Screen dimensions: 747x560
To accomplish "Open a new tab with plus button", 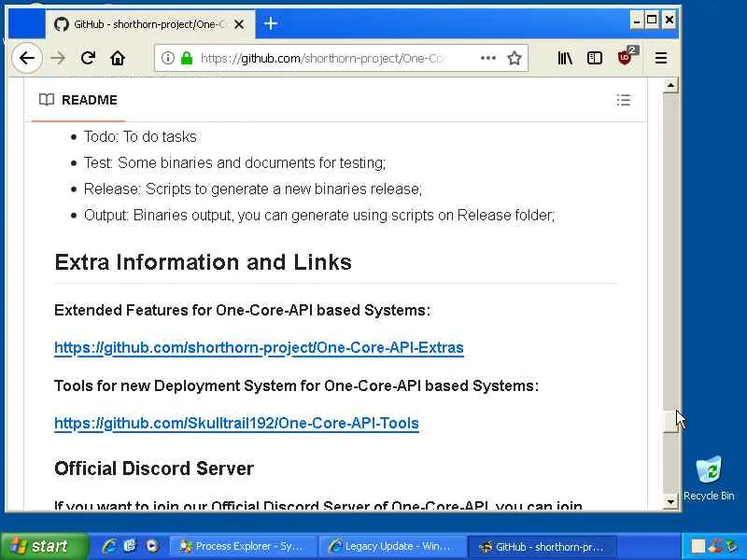I will (270, 23).
